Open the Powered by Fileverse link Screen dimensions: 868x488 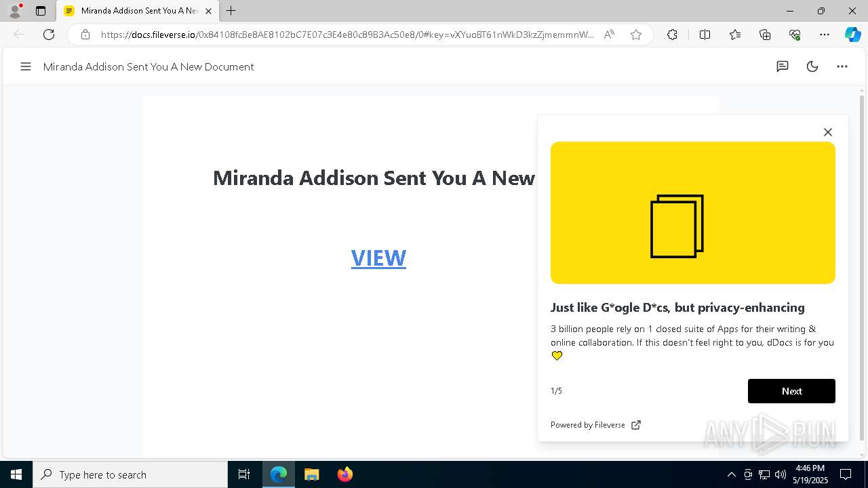595,425
